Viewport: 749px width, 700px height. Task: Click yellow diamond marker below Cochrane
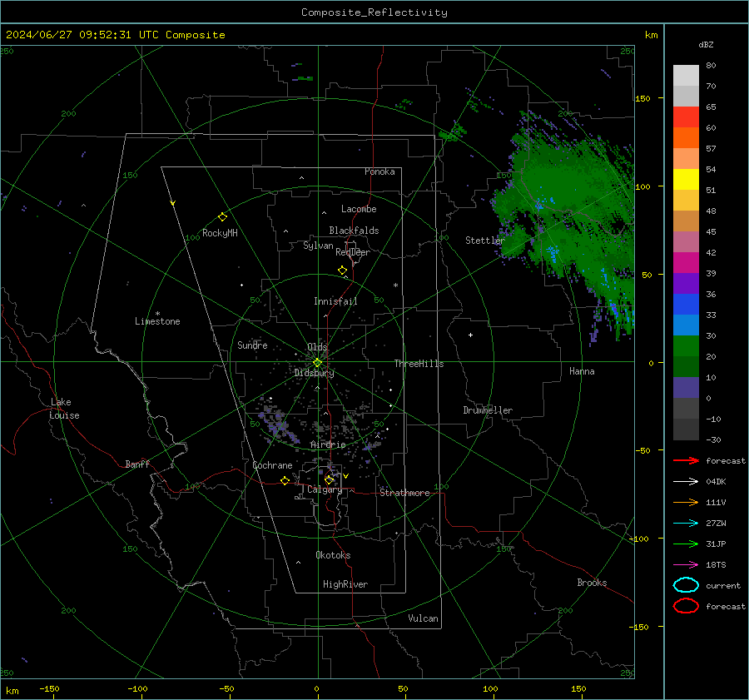285,481
